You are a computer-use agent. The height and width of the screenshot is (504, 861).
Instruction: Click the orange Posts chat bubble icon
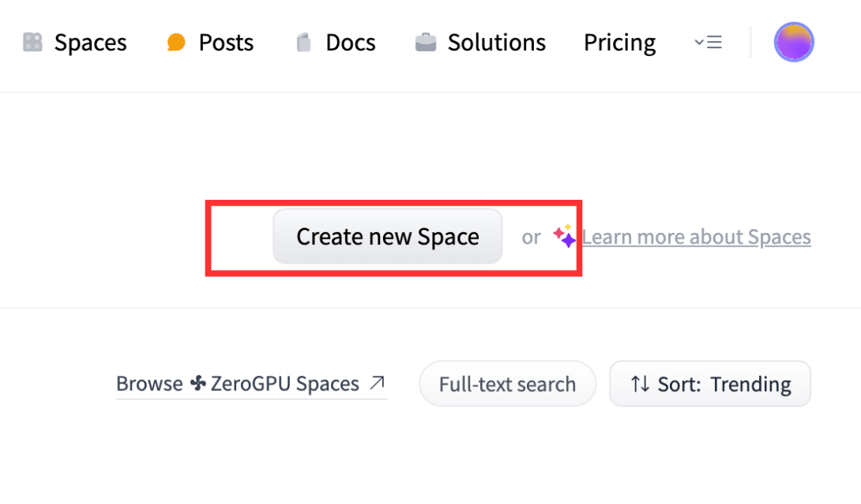175,43
